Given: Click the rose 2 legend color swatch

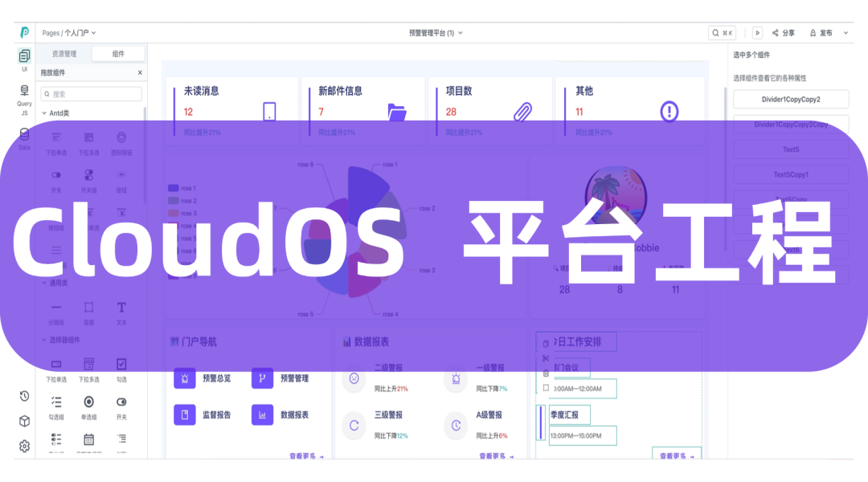Looking at the screenshot, I should point(174,201).
